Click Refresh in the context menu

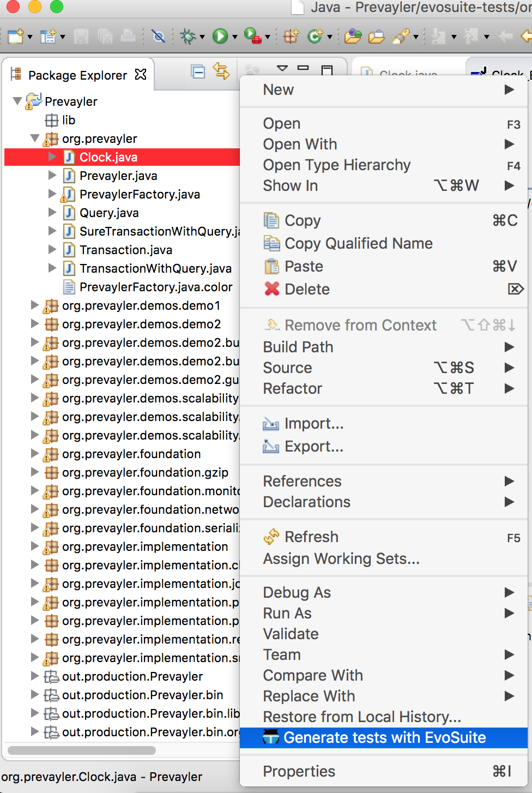point(311,536)
